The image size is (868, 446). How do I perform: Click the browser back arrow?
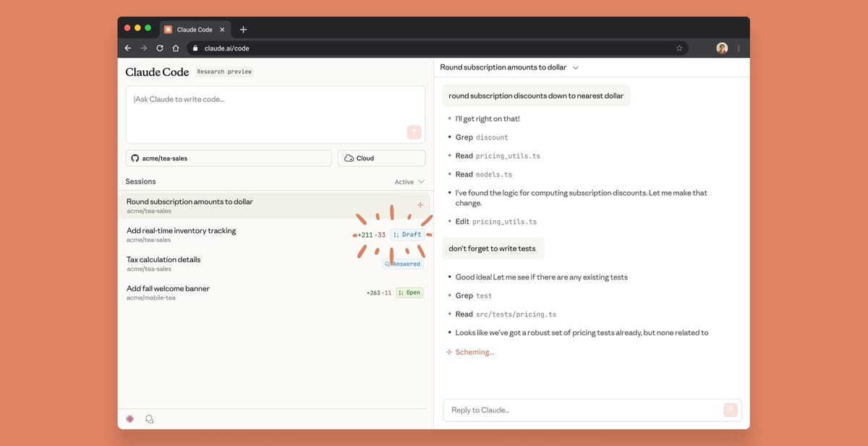tap(128, 49)
